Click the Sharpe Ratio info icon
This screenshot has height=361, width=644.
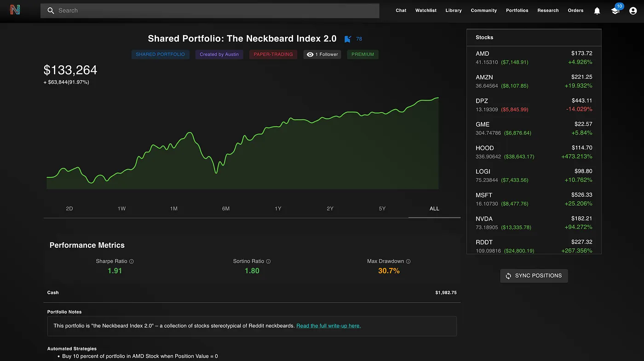pyautogui.click(x=132, y=262)
